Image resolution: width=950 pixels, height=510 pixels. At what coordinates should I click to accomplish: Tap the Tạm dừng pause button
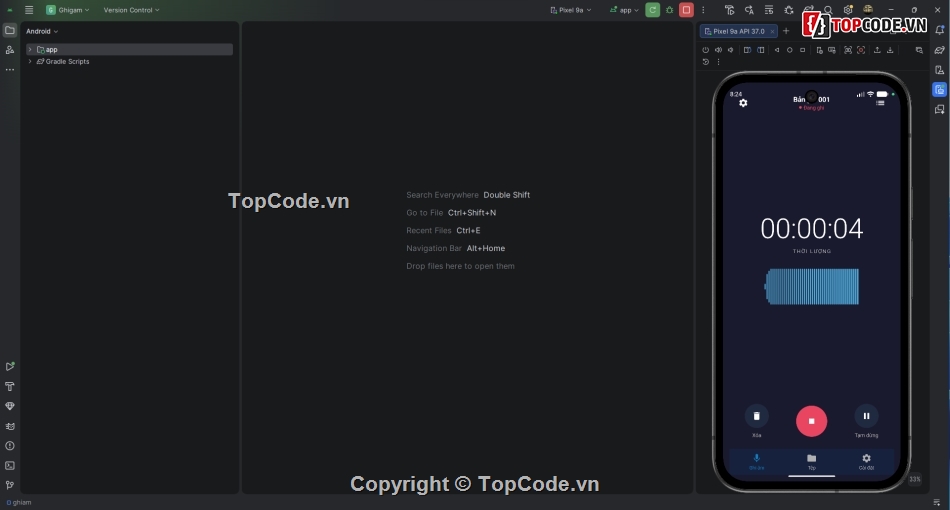[866, 416]
